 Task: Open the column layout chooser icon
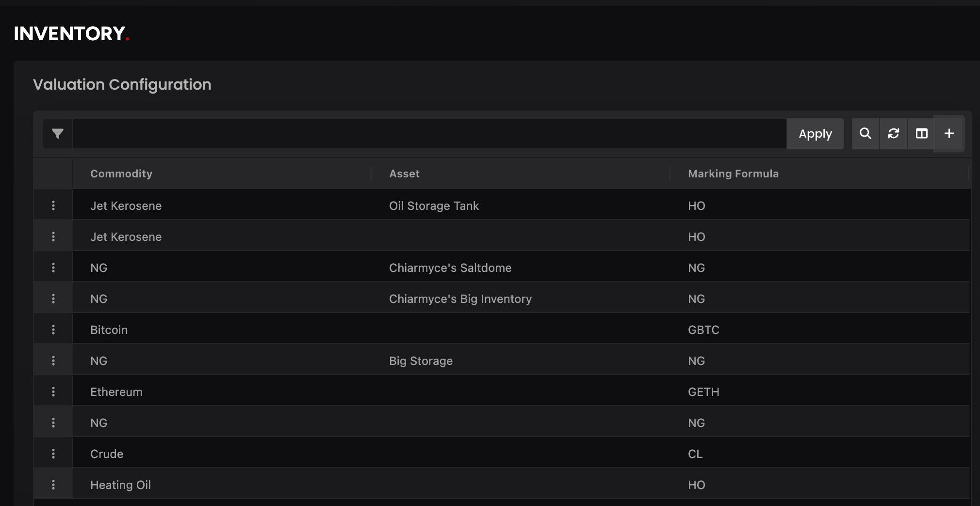(x=921, y=134)
